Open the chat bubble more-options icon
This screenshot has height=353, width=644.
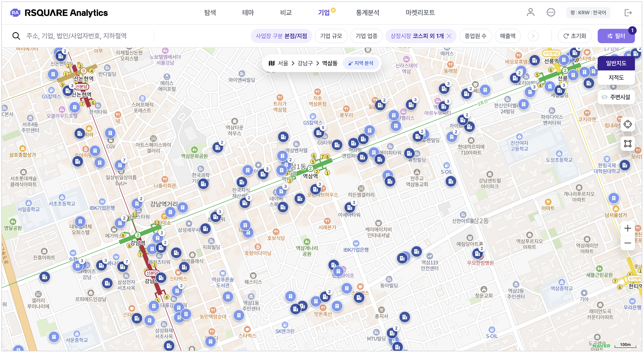click(551, 12)
